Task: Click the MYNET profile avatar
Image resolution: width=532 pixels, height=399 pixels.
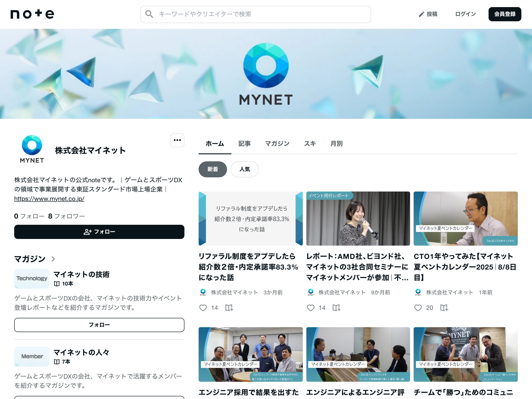Action: [32, 149]
